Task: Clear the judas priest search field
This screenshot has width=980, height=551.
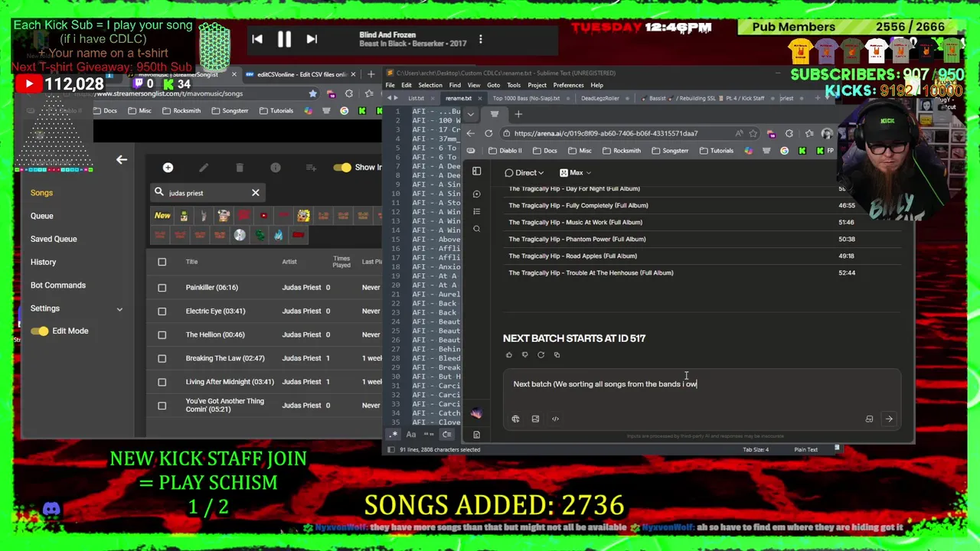Action: [256, 193]
